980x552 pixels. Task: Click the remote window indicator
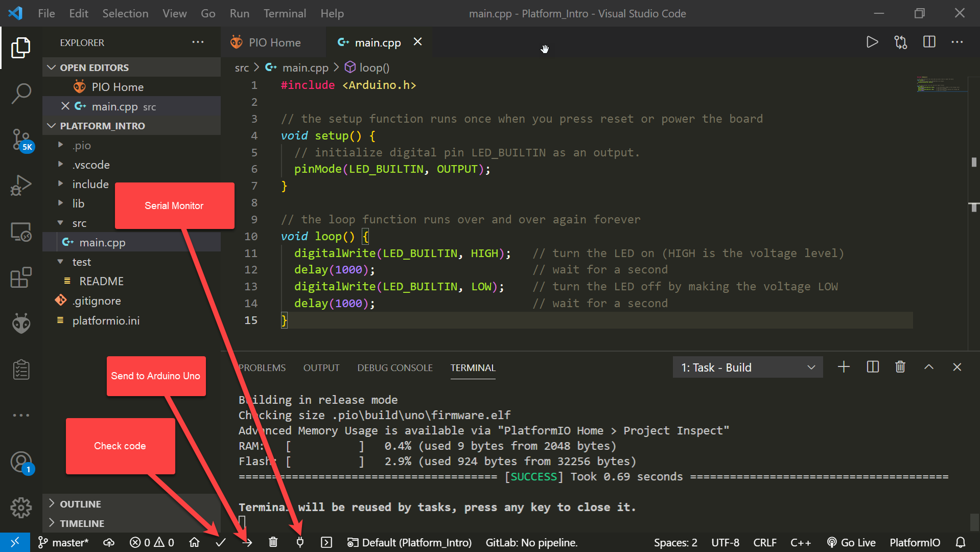tap(15, 542)
